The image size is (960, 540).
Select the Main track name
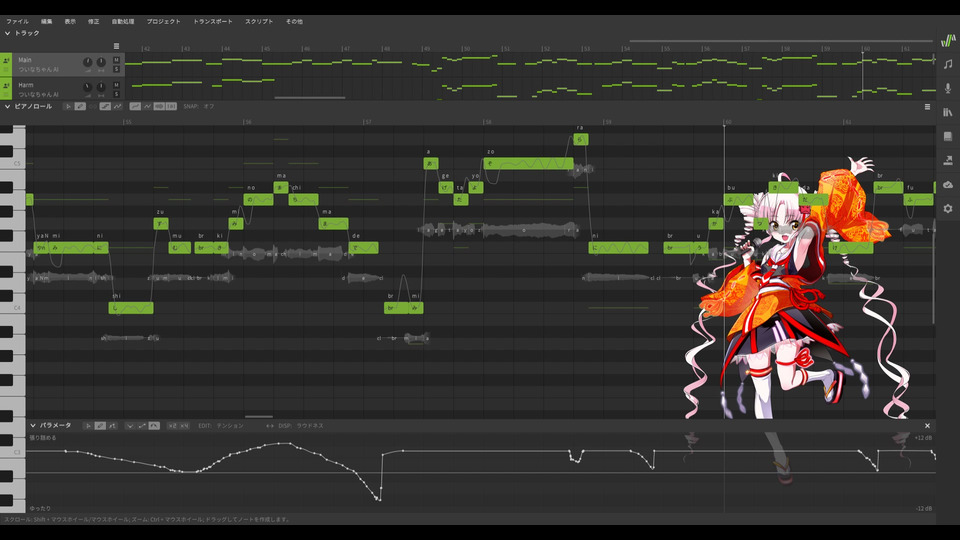point(25,60)
